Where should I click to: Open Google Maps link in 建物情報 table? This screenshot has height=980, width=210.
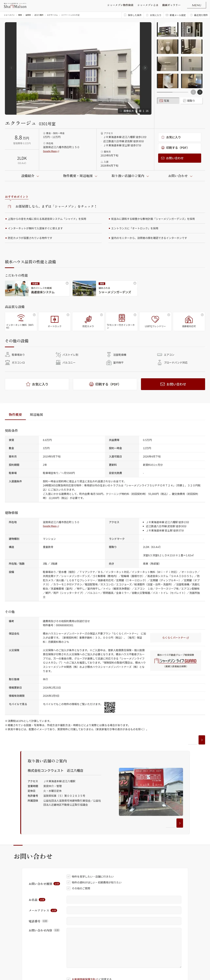(x=51, y=526)
